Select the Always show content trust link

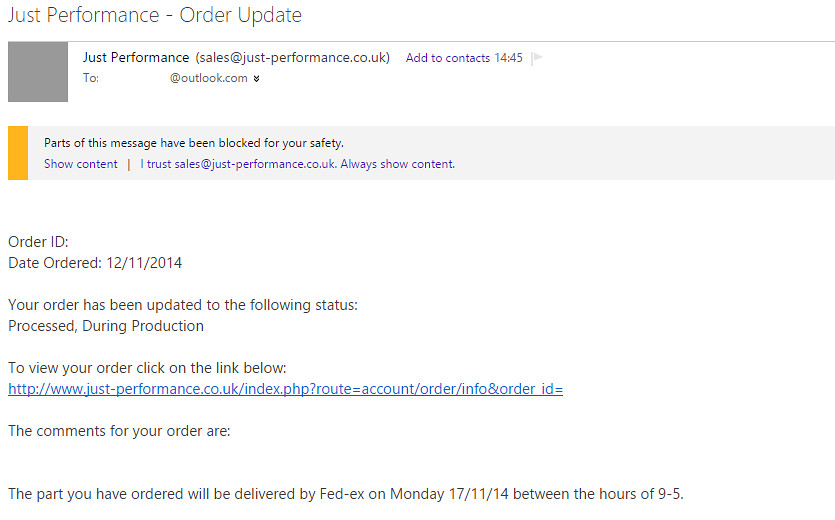(298, 164)
